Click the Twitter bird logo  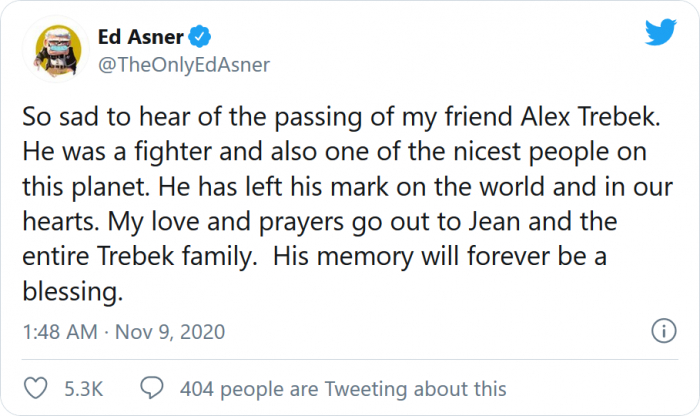[x=660, y=33]
